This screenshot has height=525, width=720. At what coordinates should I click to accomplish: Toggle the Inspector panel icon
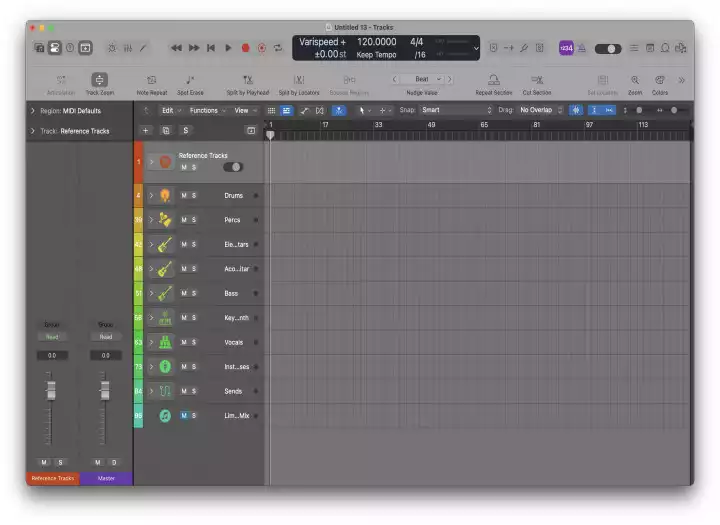click(55, 48)
